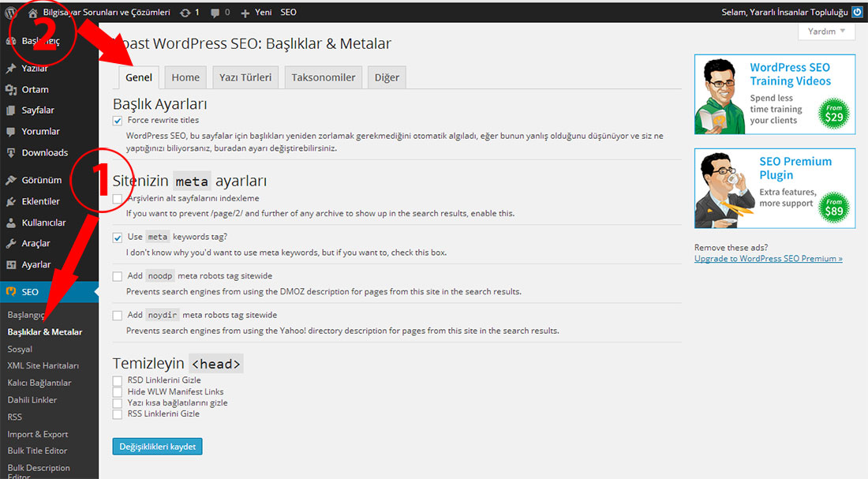Click the Yoast SEO icon in the sidebar
This screenshot has width=868, height=479.
pos(10,292)
